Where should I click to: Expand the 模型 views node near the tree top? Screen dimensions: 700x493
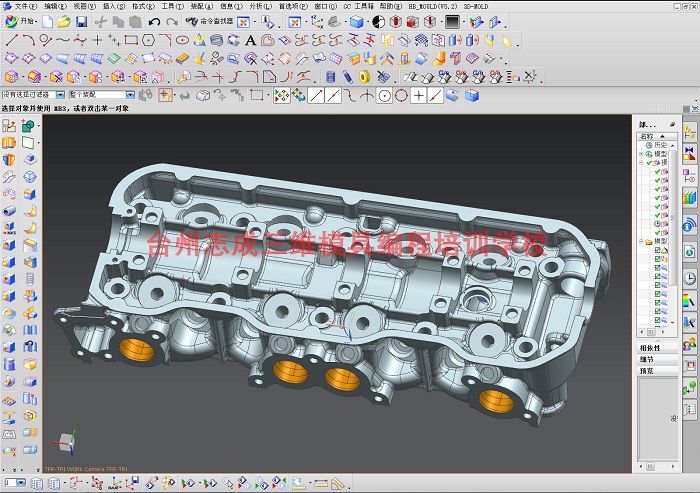point(641,154)
